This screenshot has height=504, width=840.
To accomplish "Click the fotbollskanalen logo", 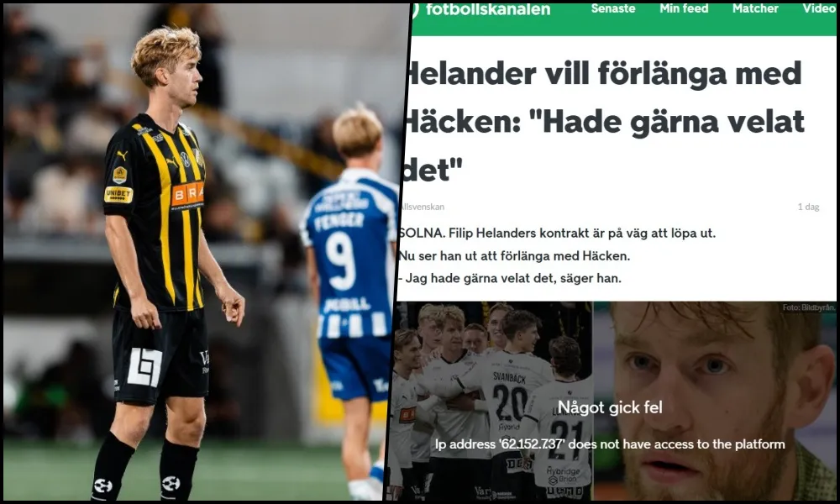I will click(x=481, y=9).
